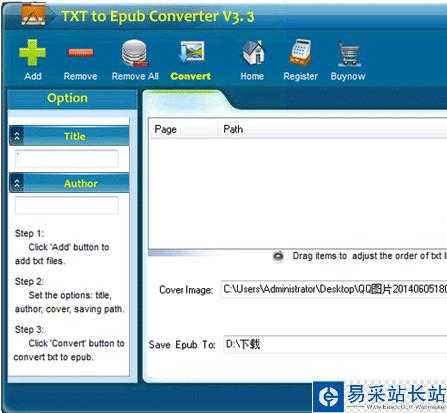This screenshot has height=413, width=447.
Task: Click the 'Step 2:' instruction text
Action: pyautogui.click(x=29, y=281)
